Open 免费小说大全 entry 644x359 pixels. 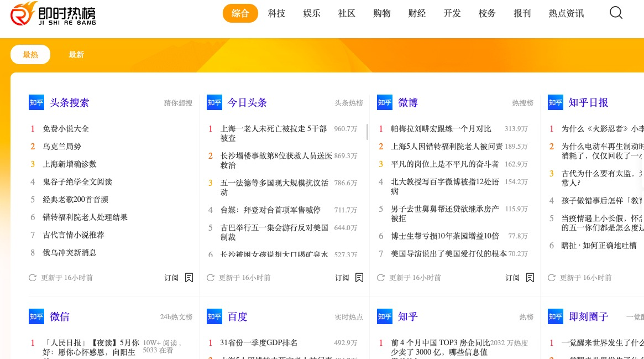(x=66, y=128)
